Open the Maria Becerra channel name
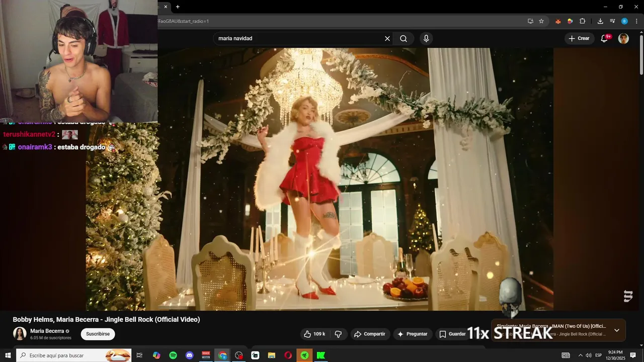This screenshot has height=362, width=644. 47,331
